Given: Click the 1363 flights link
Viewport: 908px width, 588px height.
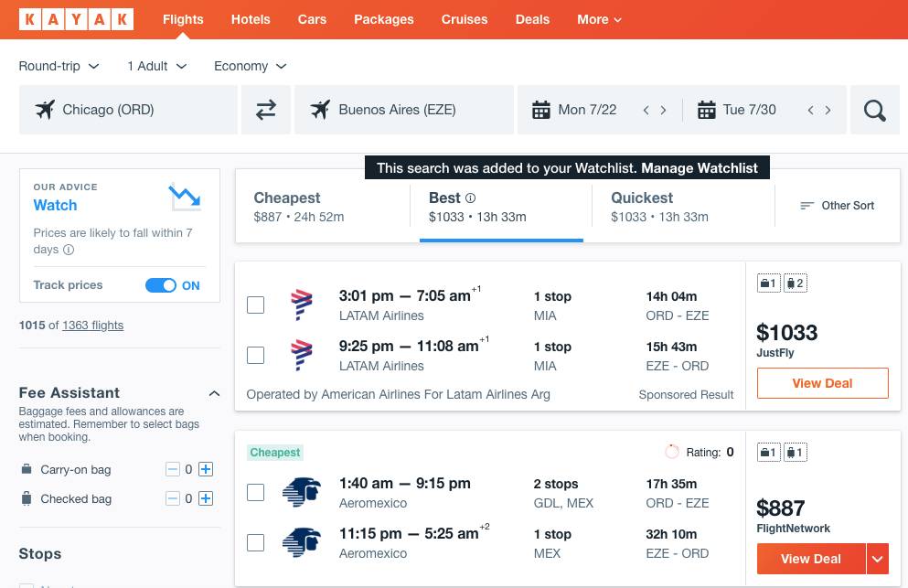Looking at the screenshot, I should (x=92, y=325).
